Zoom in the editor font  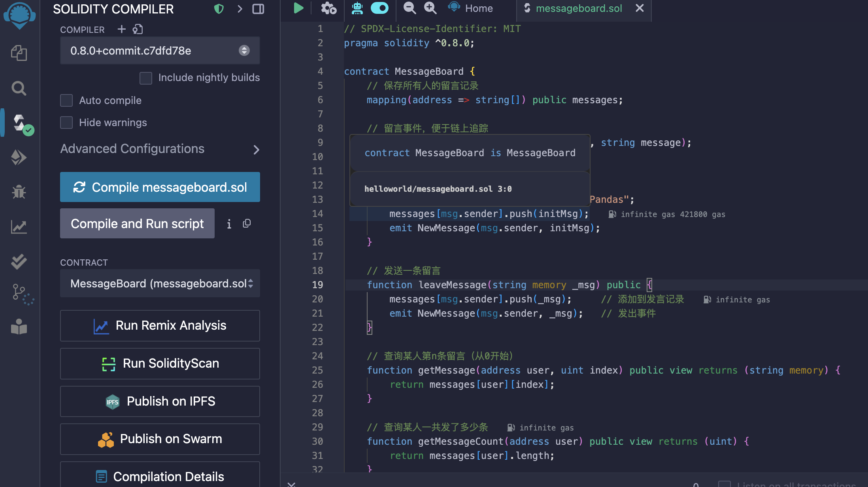tap(430, 8)
